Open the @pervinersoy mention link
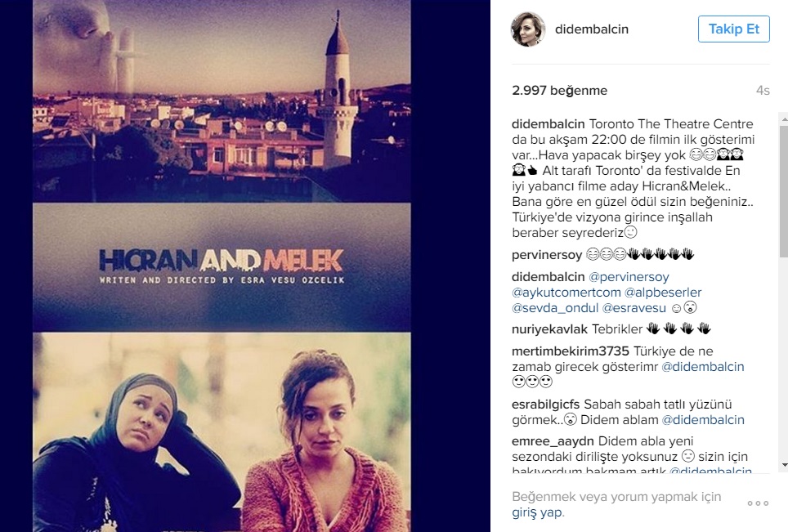The image size is (788, 532). click(x=629, y=277)
